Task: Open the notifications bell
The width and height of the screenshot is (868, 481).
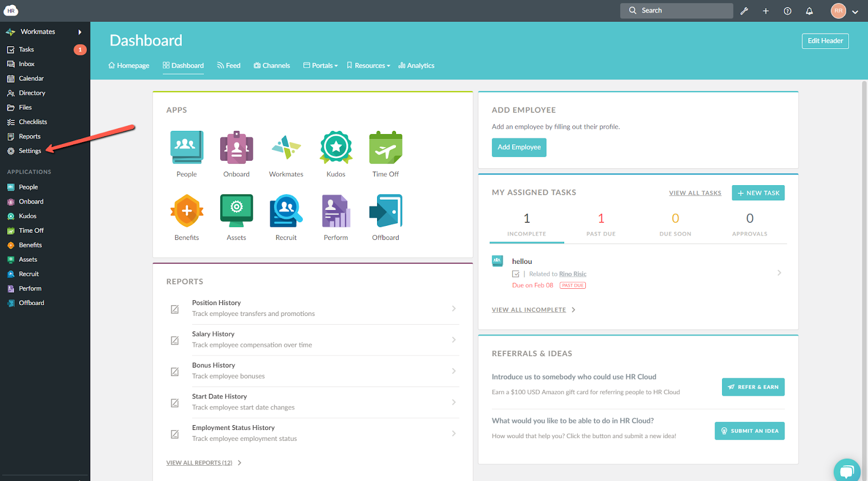Action: coord(809,11)
